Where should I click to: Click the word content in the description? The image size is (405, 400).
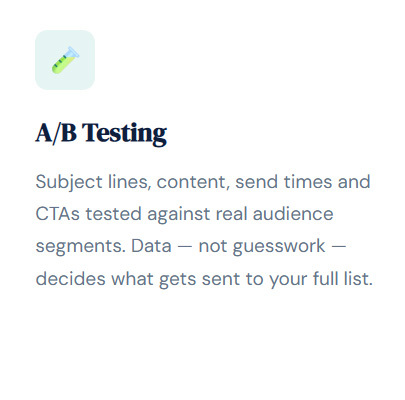193,182
